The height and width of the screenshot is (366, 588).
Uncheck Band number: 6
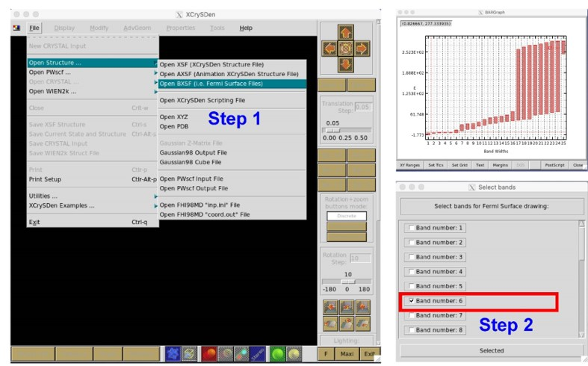click(412, 301)
